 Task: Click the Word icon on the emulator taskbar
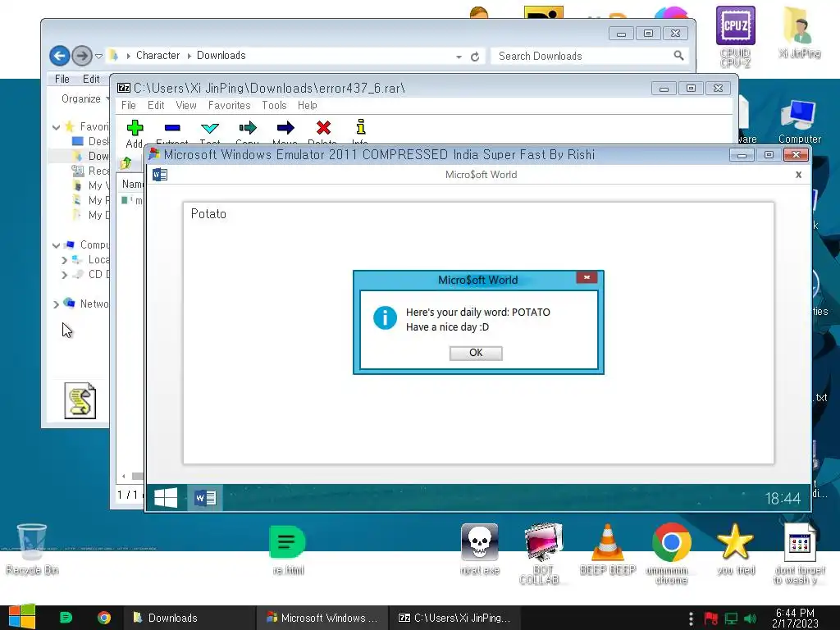pos(205,498)
